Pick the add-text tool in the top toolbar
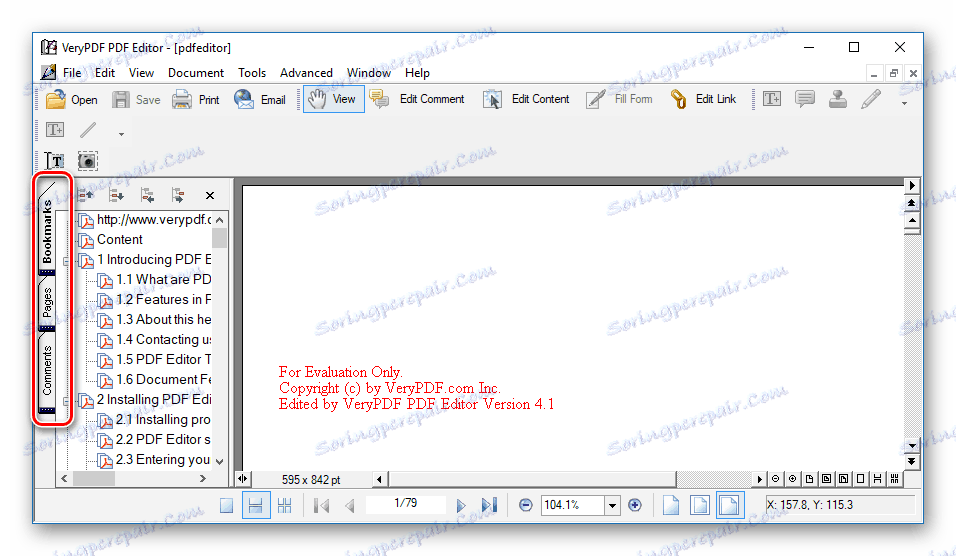Viewport: 956px width, 556px height. [x=772, y=99]
